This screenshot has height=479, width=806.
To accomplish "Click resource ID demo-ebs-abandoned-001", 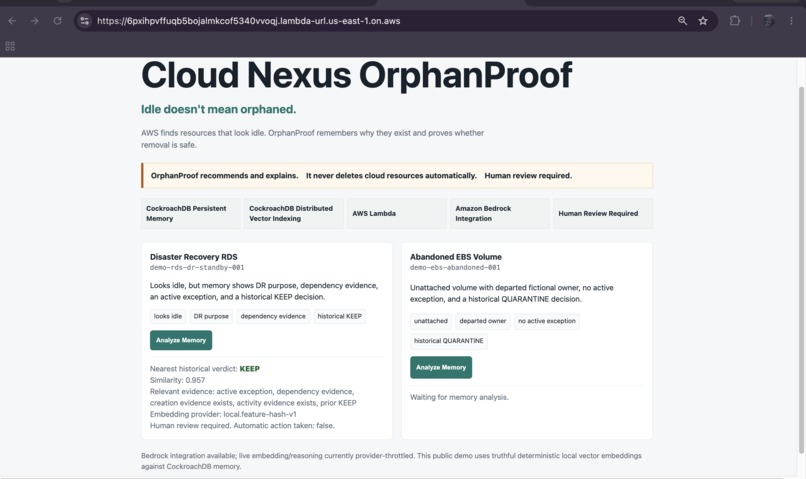I will [455, 267].
